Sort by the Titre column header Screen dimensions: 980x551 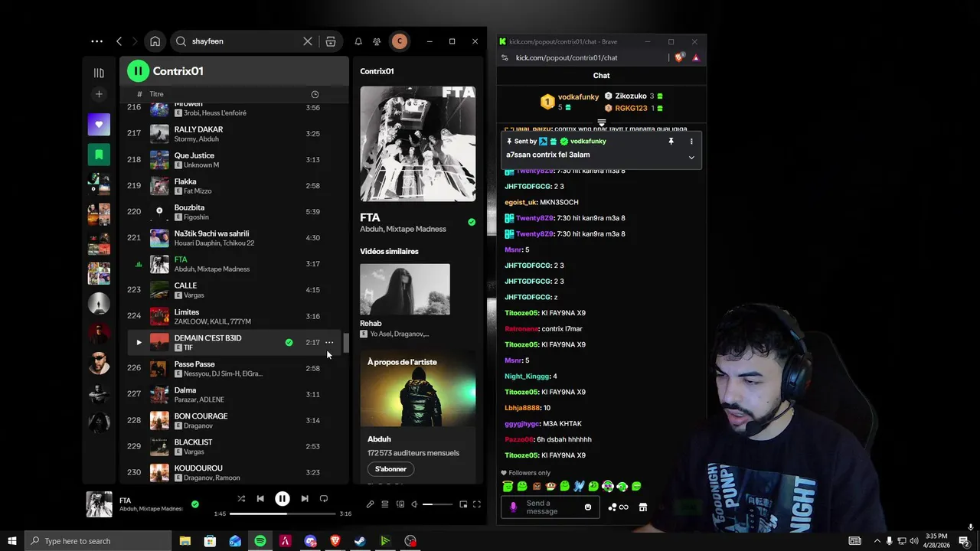click(156, 94)
